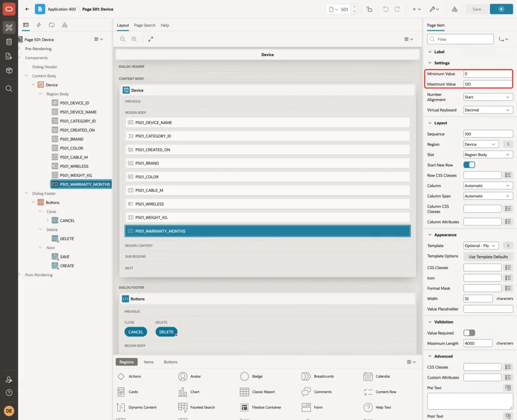Collapse the Dialog Footer tree node
This screenshot has height=420, width=517.
pyautogui.click(x=26, y=193)
